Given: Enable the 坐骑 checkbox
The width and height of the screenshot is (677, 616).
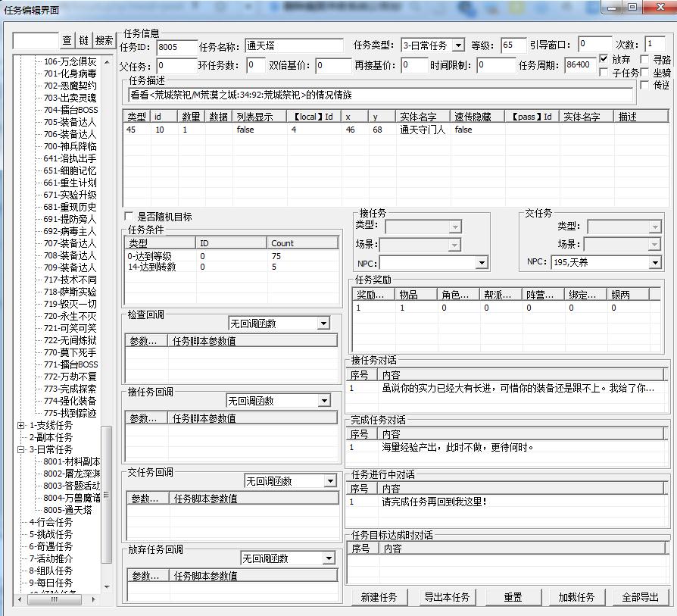Looking at the screenshot, I should click(x=644, y=73).
